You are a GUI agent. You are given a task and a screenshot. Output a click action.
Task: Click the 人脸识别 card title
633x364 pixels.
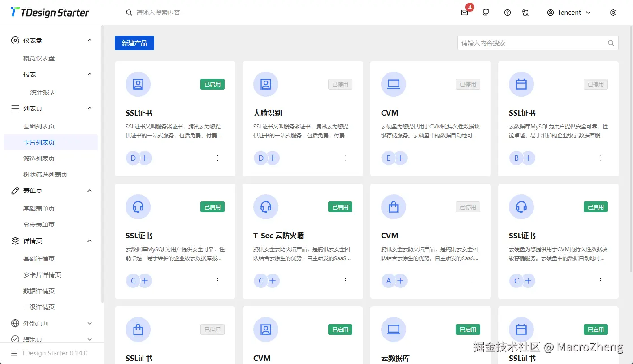(x=268, y=113)
